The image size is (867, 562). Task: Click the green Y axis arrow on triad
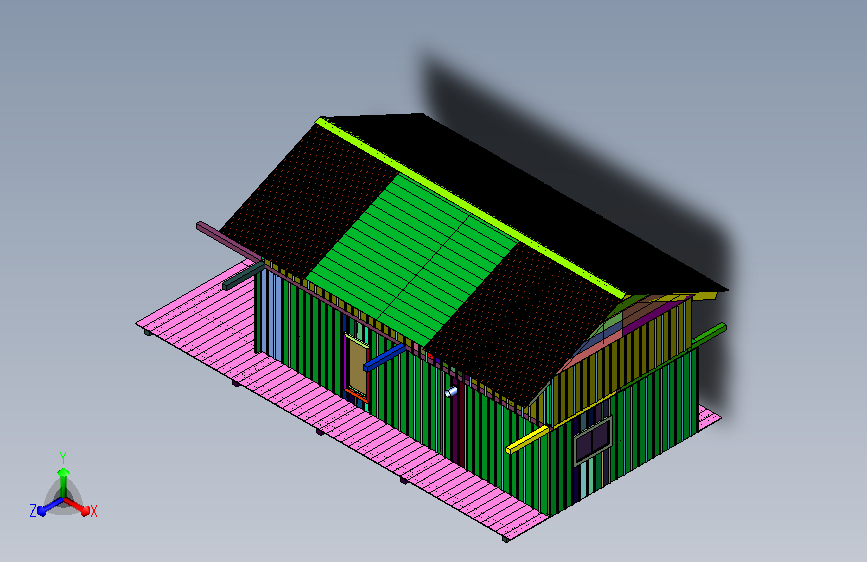tap(63, 481)
